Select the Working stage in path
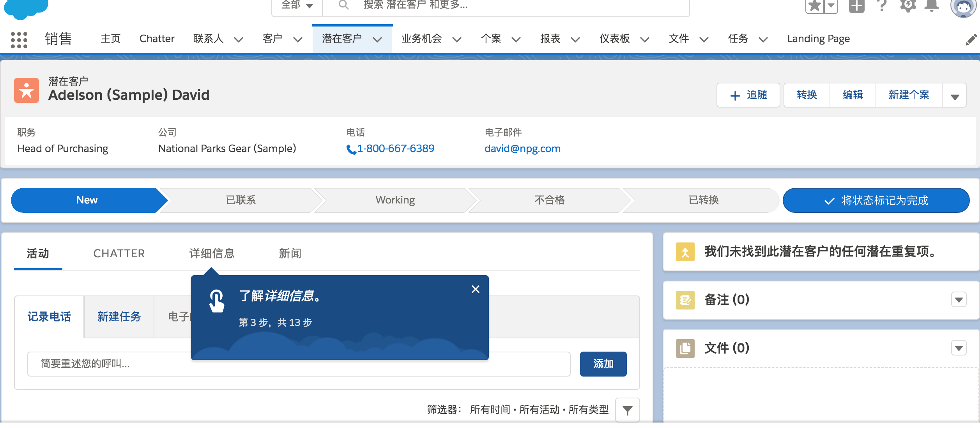 [x=395, y=200]
